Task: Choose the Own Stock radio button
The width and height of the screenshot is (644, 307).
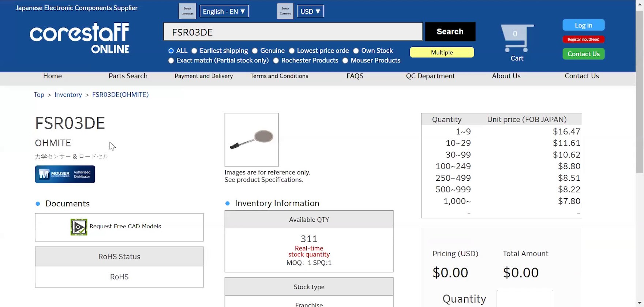Action: (x=356, y=51)
